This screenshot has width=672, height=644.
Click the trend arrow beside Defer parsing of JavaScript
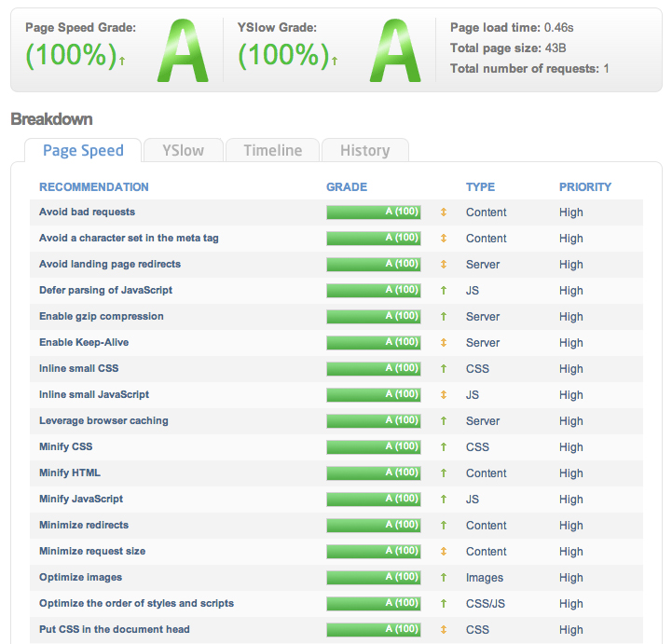coord(444,291)
